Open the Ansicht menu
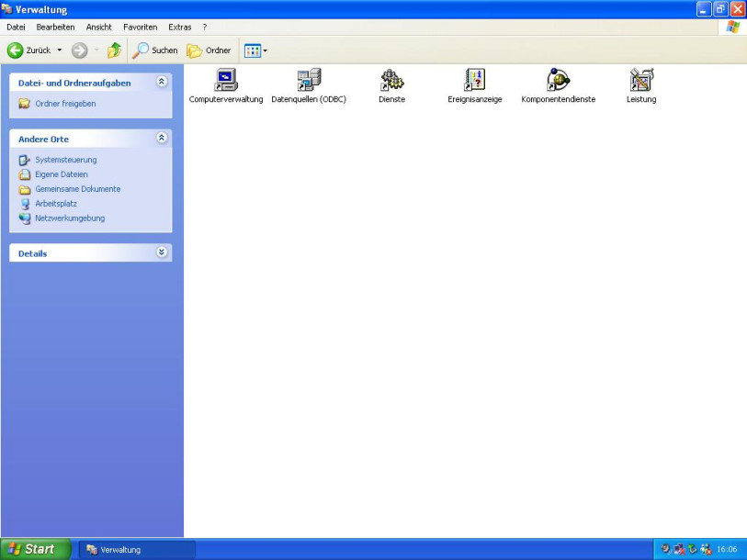The image size is (747, 560). coord(98,28)
